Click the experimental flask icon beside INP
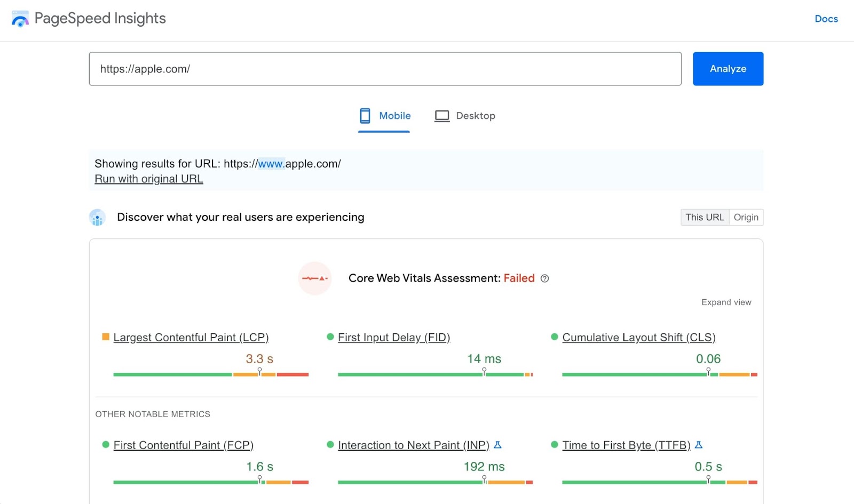Screen dimensions: 854x504 coord(497,445)
